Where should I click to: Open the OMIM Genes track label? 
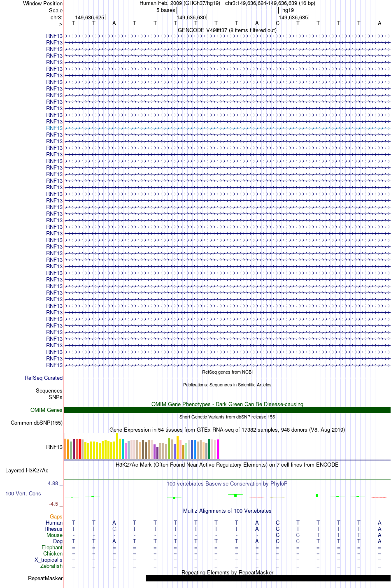pos(47,410)
